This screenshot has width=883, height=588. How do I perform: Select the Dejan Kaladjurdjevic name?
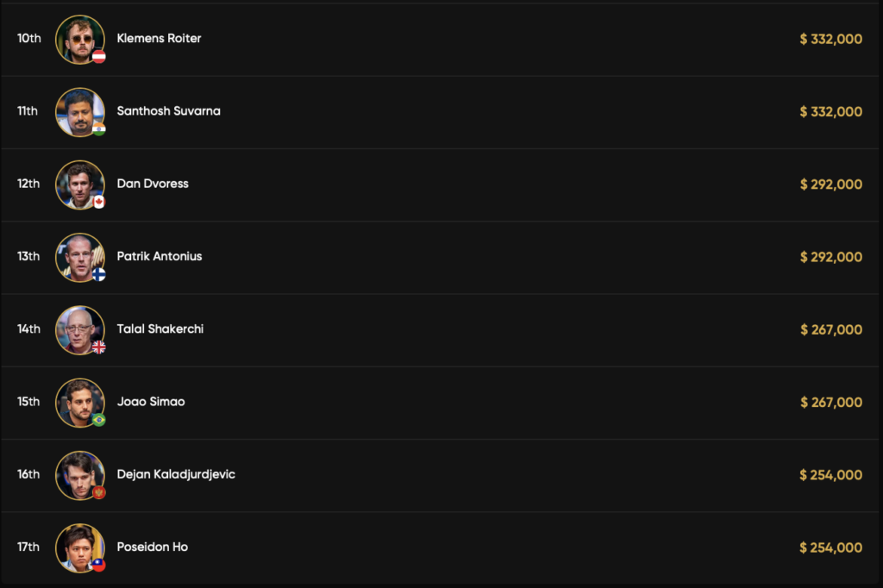point(176,474)
